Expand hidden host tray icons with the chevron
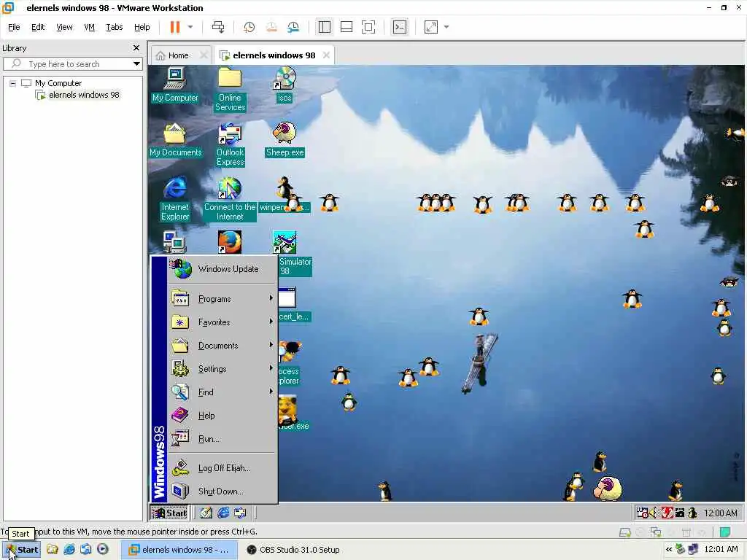 (669, 550)
